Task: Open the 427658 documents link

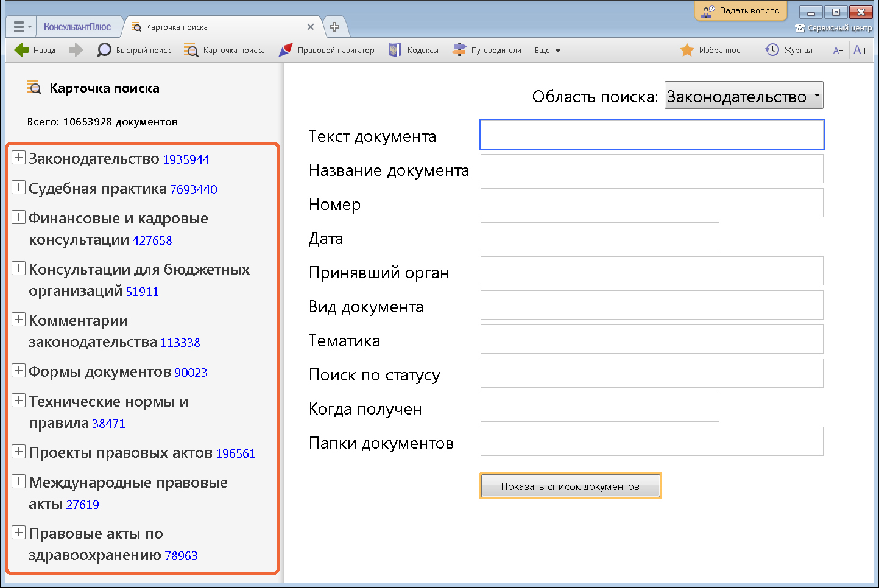Action: 152,240
